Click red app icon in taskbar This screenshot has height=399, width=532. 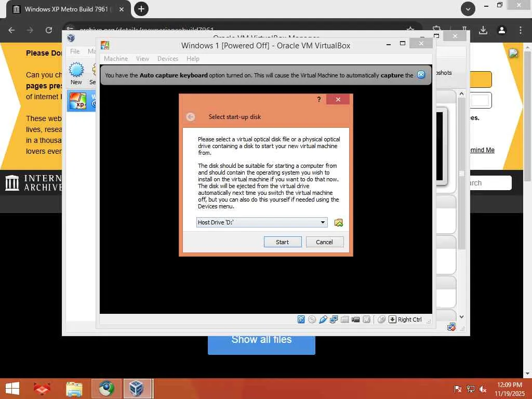pos(42,389)
